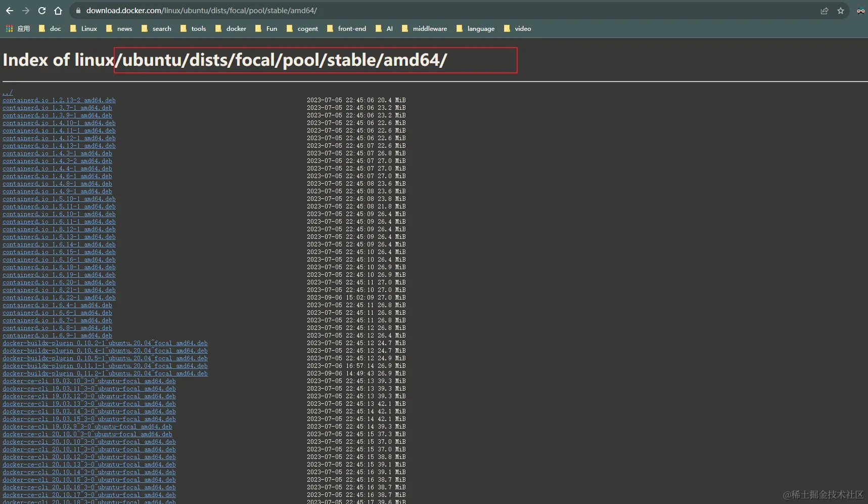Download containerd.io 1.6.10-1 amd64 deb
The width and height of the screenshot is (868, 504).
coord(59,214)
